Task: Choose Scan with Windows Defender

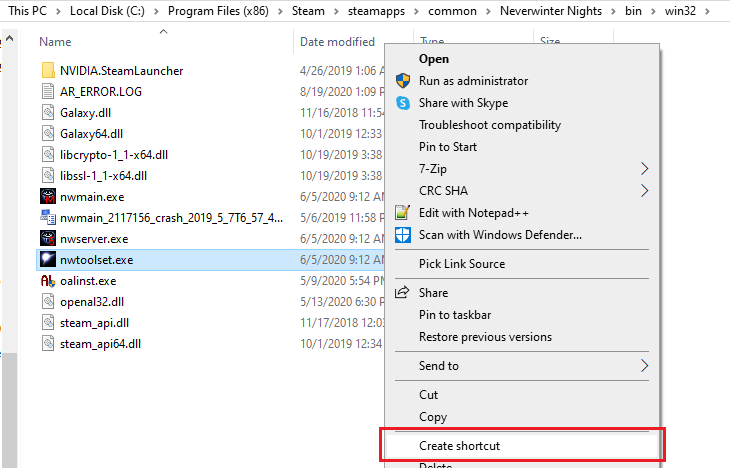Action: click(x=500, y=235)
